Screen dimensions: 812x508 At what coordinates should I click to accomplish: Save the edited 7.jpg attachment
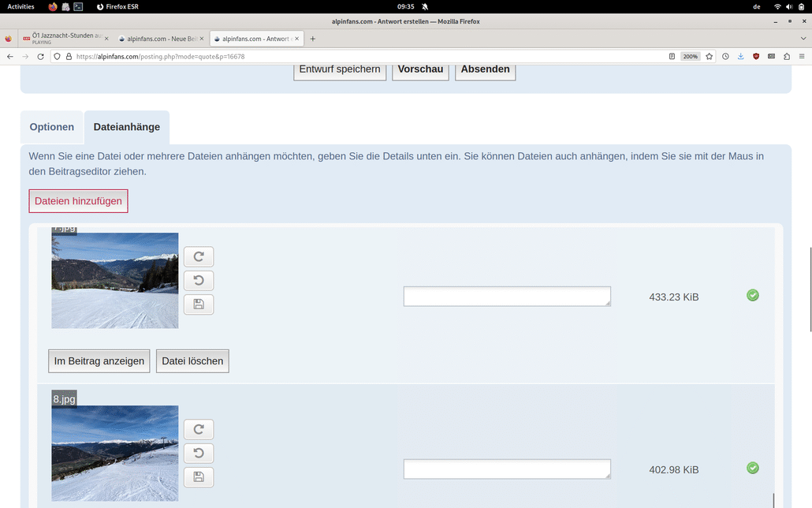coord(198,304)
